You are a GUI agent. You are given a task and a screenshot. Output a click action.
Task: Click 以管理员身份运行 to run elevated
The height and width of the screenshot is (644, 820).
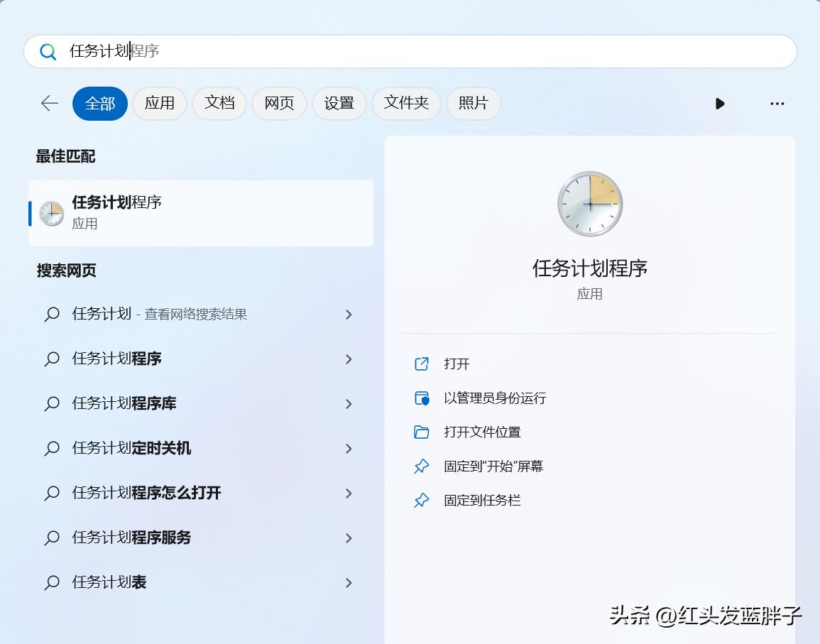[x=496, y=398]
